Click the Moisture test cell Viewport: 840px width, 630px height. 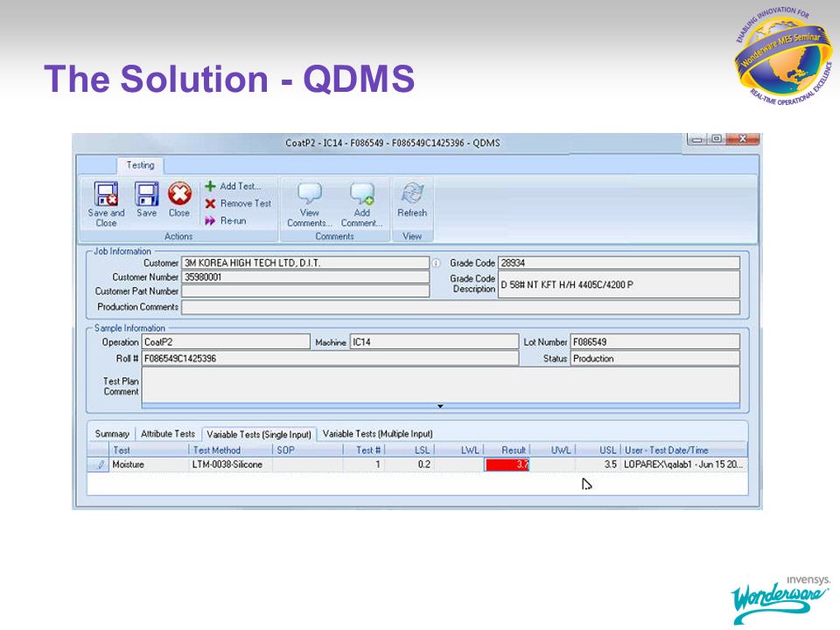point(149,465)
